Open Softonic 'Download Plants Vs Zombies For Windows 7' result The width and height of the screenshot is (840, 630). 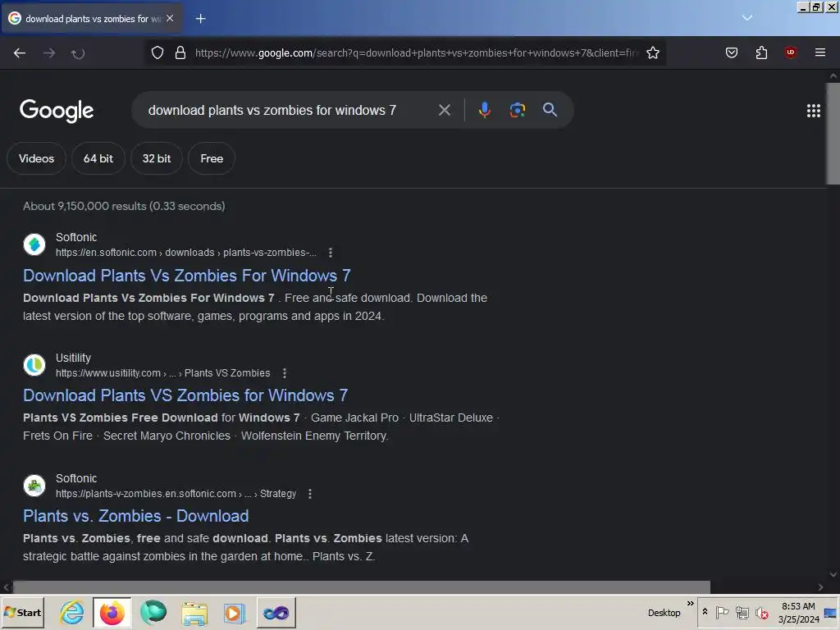pos(187,276)
